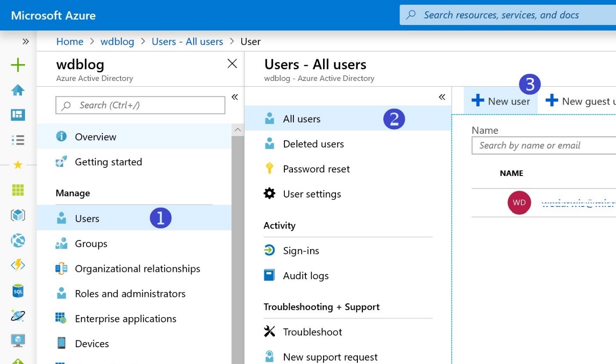Open Enterprise applications item
The height and width of the screenshot is (364, 616).
134,318
